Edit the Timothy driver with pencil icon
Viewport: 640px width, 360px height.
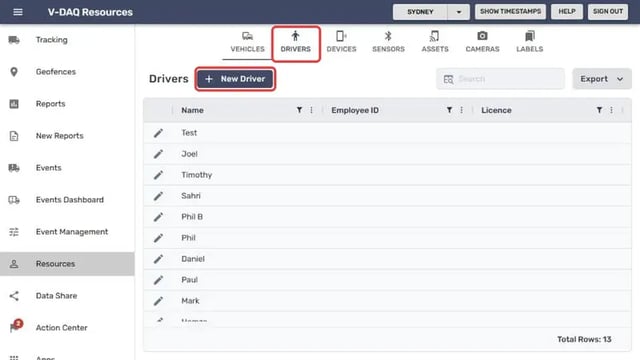tap(158, 175)
